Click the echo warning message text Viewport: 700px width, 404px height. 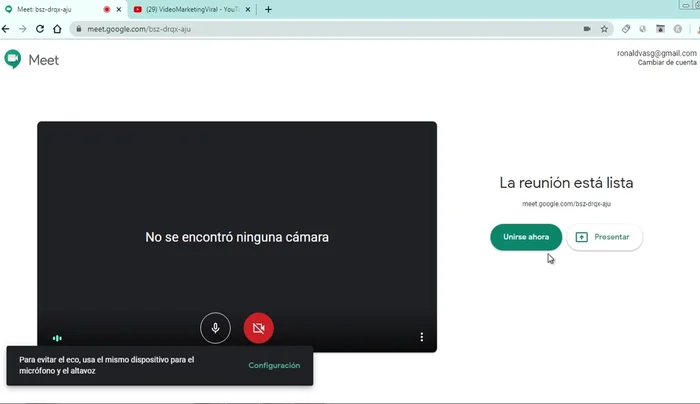coord(107,365)
